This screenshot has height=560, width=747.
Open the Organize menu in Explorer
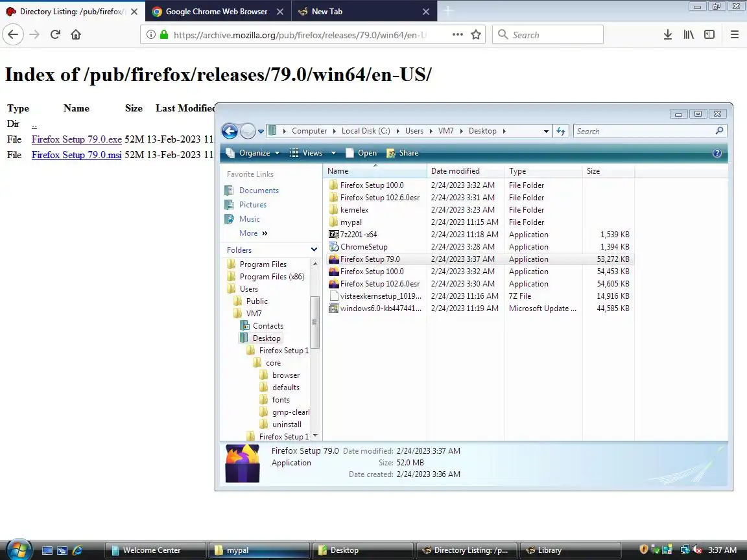tap(253, 153)
